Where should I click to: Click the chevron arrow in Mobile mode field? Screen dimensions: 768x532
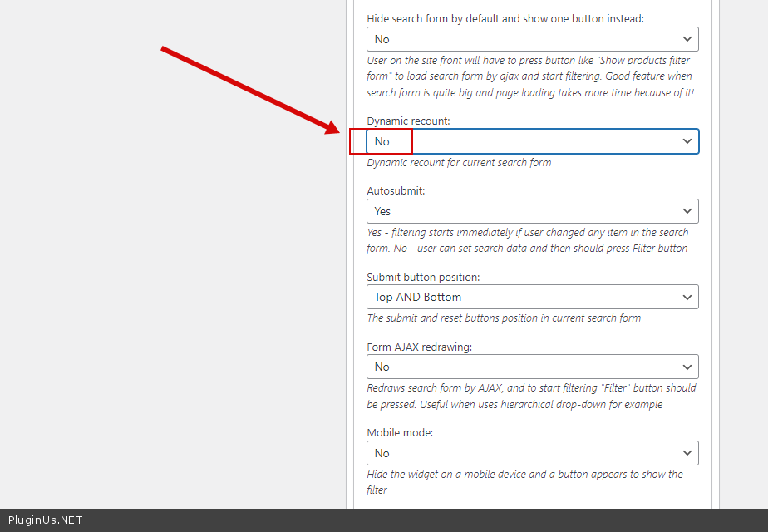click(687, 453)
